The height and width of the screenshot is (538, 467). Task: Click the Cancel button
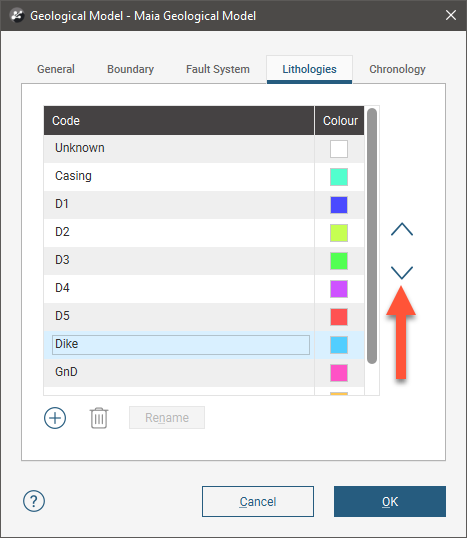pos(258,501)
